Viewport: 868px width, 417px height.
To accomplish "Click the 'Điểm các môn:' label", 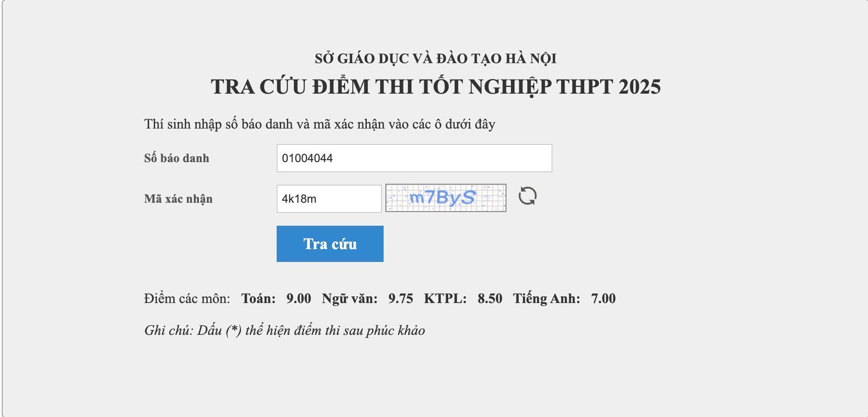I will (187, 299).
